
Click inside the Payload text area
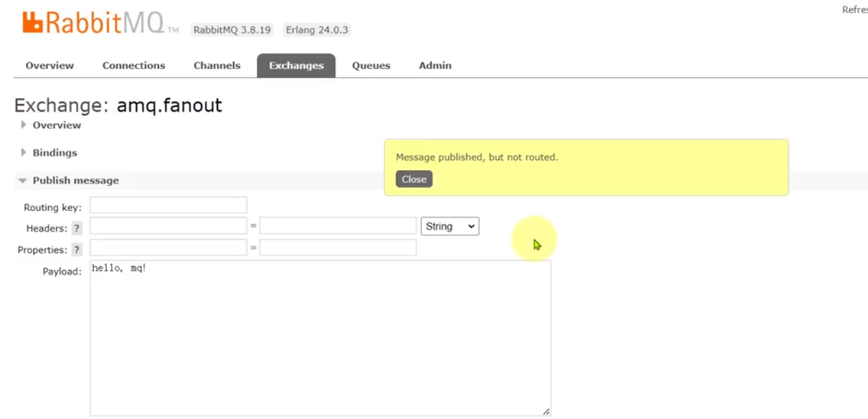(x=320, y=338)
